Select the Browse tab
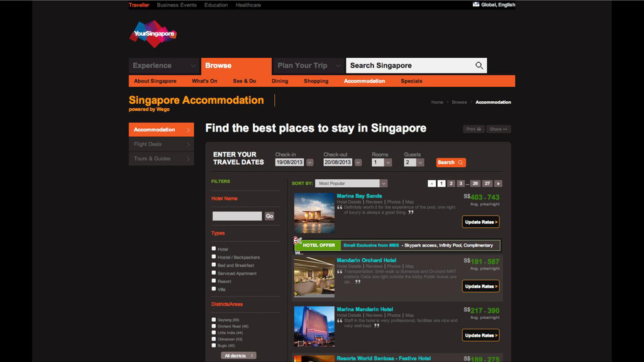Screen dimensions: 644x362 pos(236,66)
